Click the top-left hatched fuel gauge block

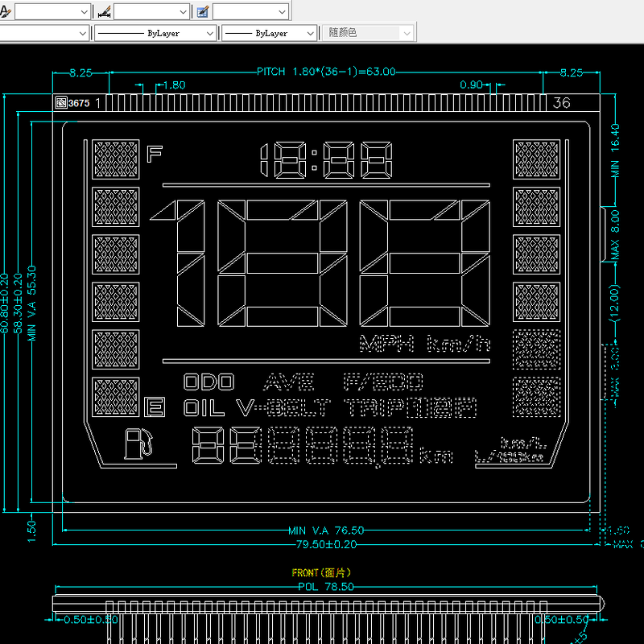pos(116,158)
